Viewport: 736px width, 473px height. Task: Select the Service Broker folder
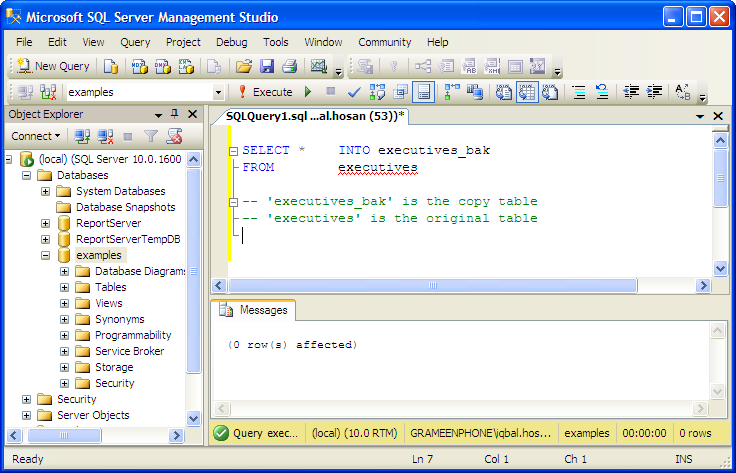[130, 351]
